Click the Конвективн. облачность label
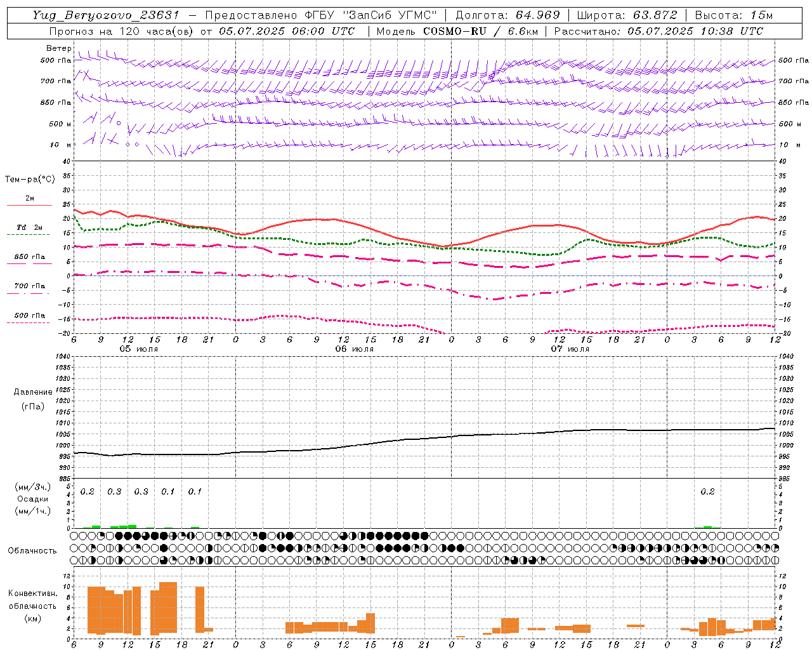812x650 pixels. tap(32, 600)
